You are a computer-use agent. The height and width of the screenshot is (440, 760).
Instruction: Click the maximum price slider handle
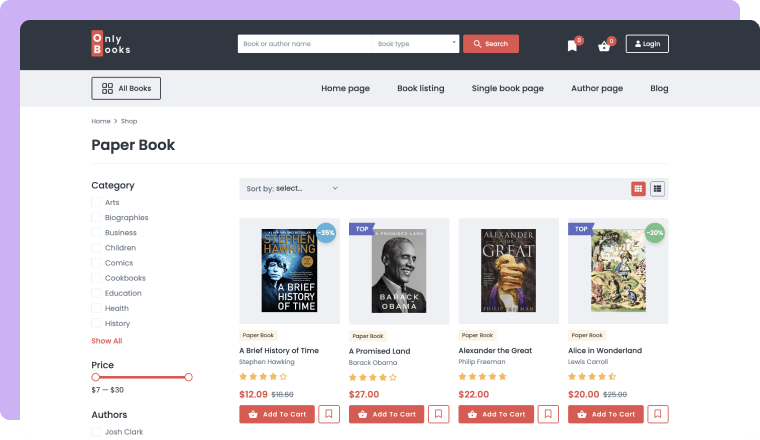pyautogui.click(x=189, y=377)
